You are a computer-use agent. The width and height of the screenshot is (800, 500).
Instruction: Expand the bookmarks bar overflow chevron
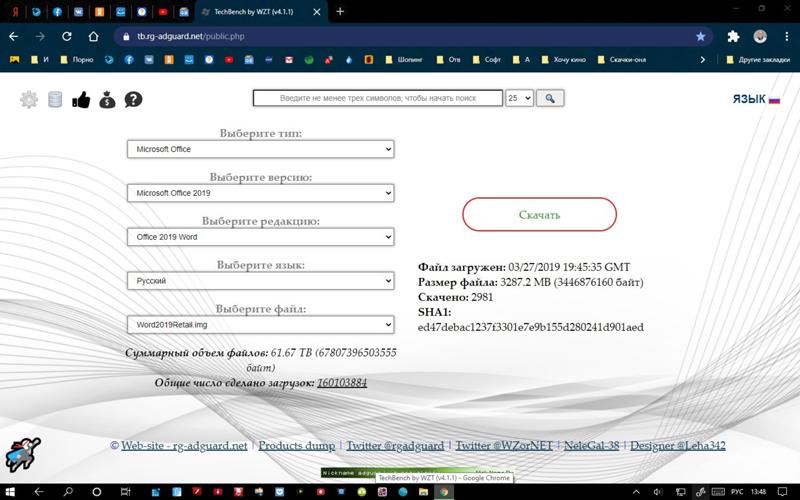pyautogui.click(x=703, y=60)
